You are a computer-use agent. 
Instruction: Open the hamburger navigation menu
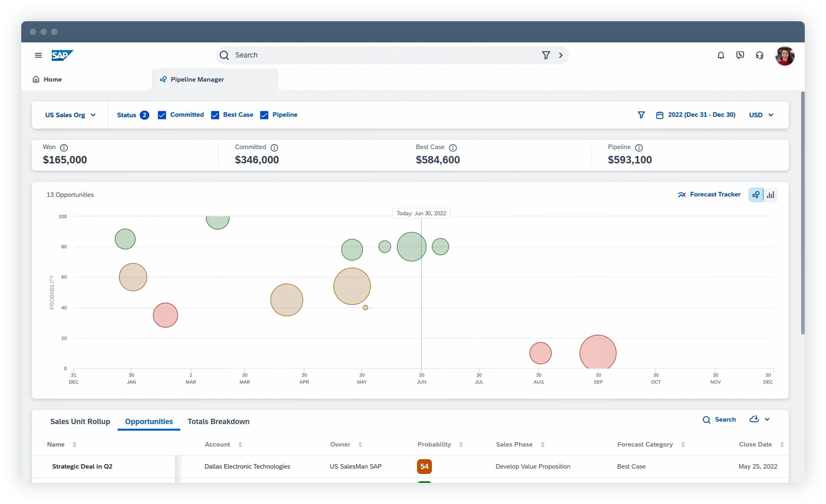(38, 55)
